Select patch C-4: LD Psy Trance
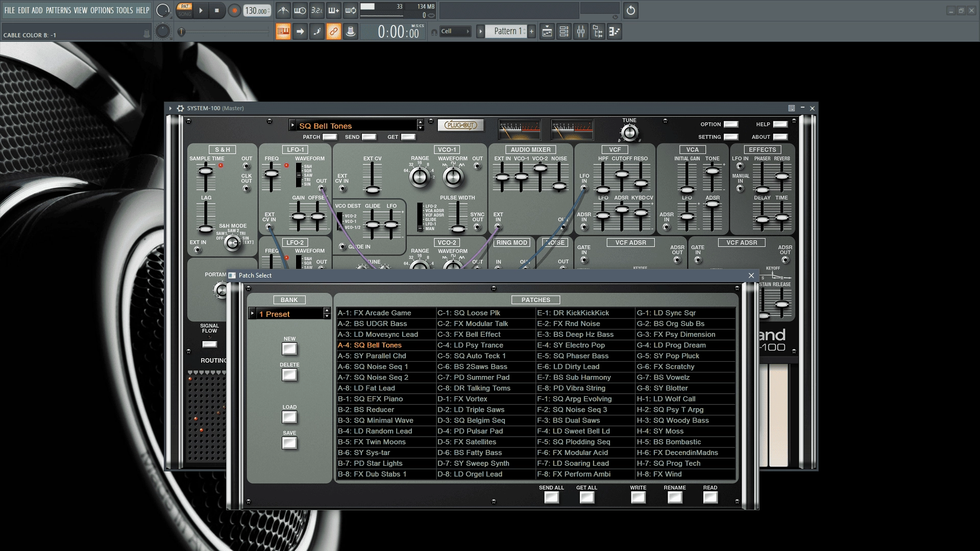The height and width of the screenshot is (551, 980). (x=485, y=345)
